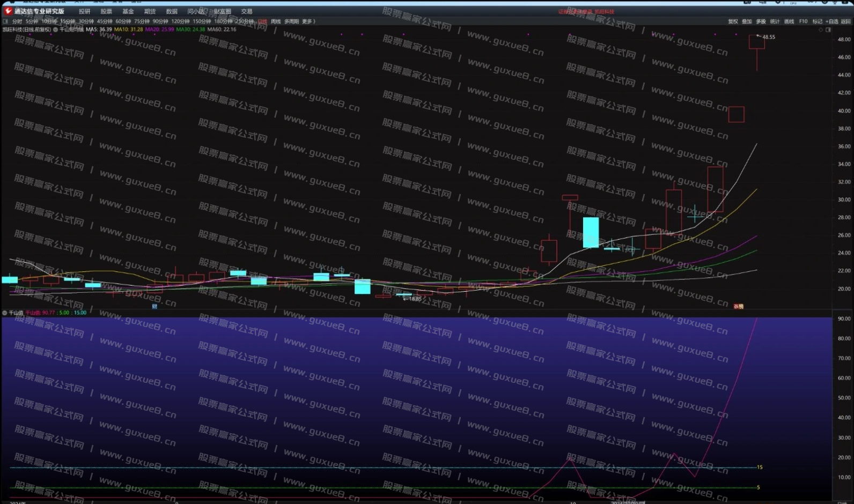The height and width of the screenshot is (504, 854).
Task: Open the 画线 drawing tools
Action: (789, 21)
